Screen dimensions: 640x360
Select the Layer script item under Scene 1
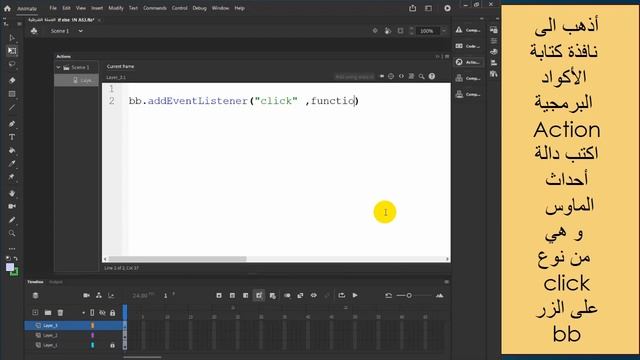[x=77, y=80]
